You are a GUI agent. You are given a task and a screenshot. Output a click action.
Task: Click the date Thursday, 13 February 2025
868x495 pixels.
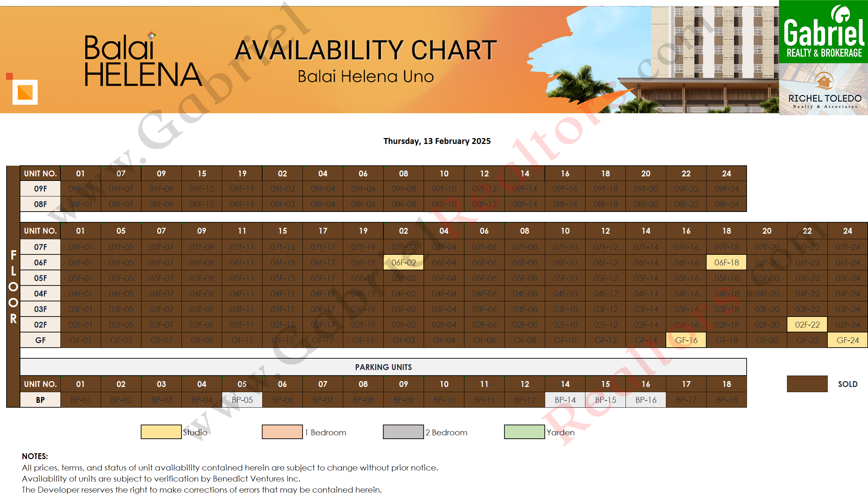(x=437, y=141)
